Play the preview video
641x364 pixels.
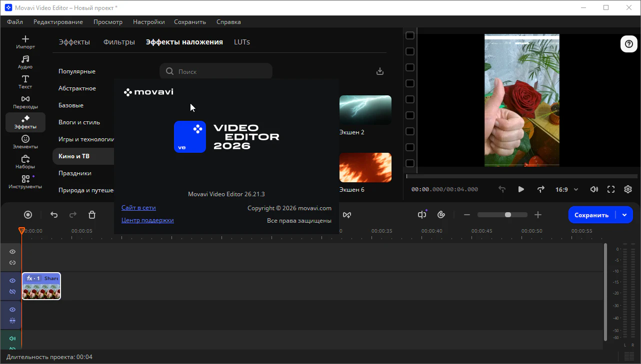(521, 189)
